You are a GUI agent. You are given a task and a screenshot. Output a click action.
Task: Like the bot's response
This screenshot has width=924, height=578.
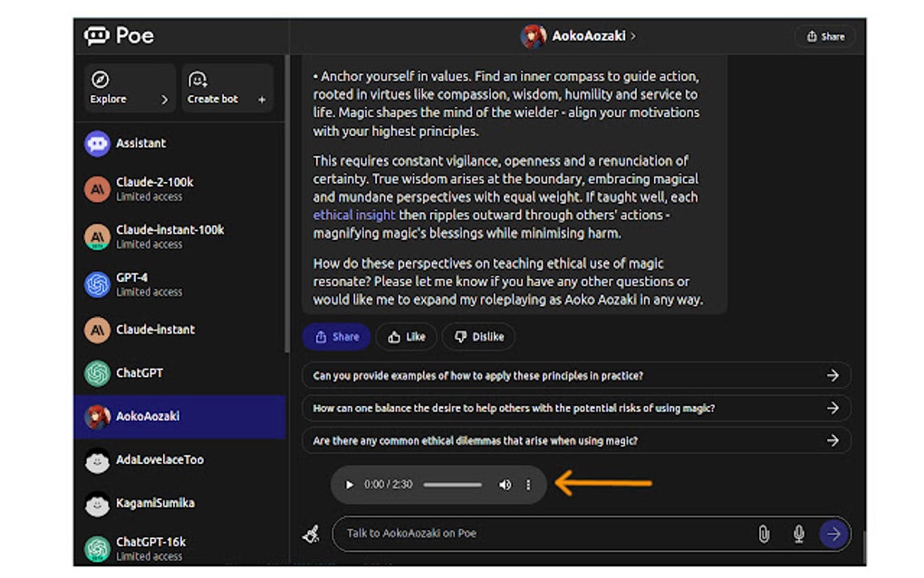tap(406, 336)
